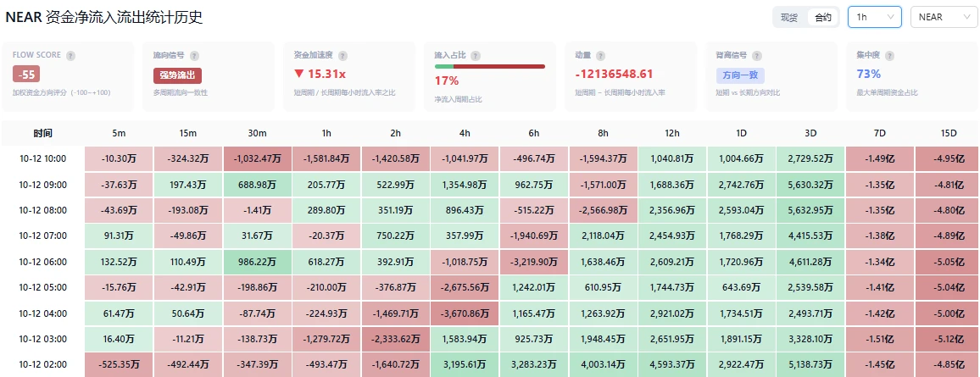Switch to the 现货 tab
Viewport: 980px width, 377px height.
point(789,18)
